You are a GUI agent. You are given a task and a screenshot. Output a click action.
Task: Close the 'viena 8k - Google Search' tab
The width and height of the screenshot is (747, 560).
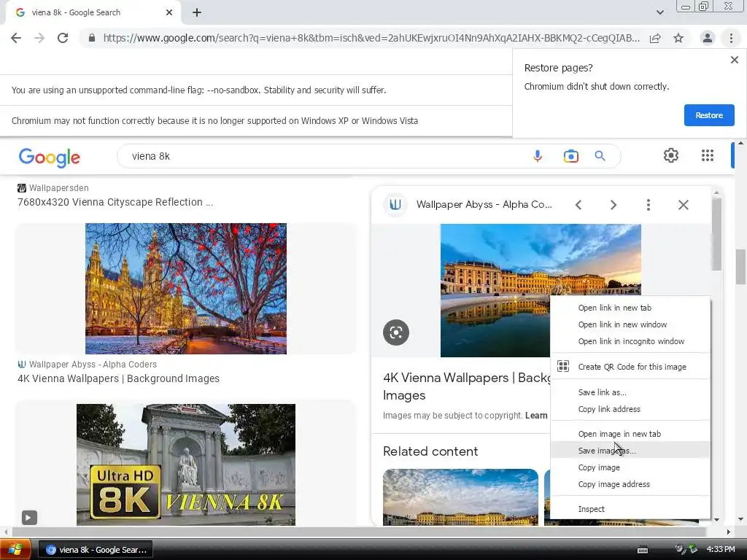point(169,13)
